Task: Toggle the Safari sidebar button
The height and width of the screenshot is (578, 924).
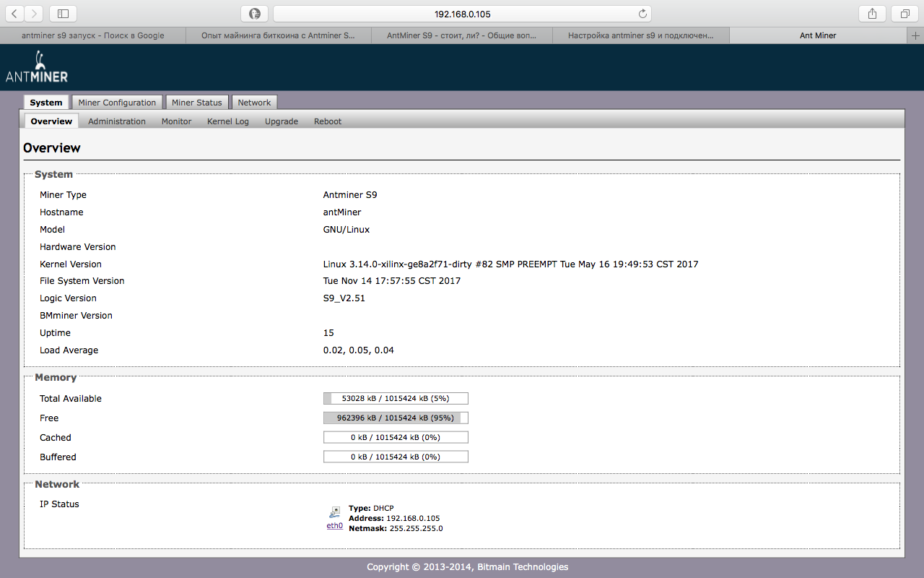Action: [63, 14]
